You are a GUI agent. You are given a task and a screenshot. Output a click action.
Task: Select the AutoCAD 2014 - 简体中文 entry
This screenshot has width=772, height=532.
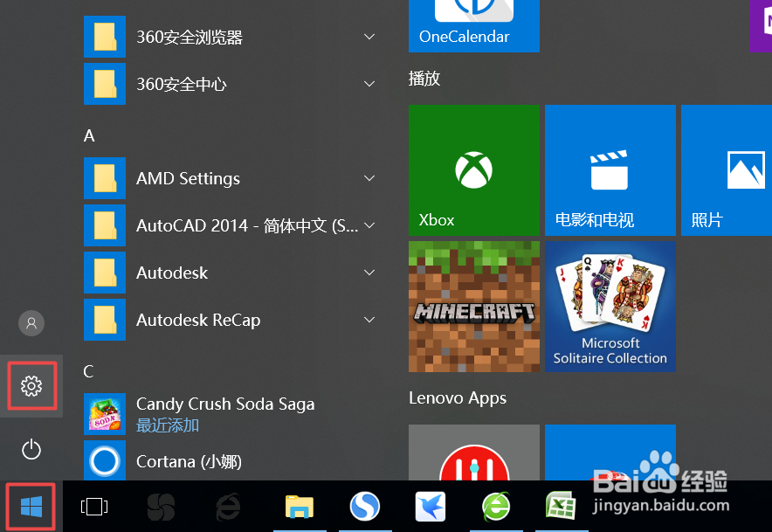point(247,225)
